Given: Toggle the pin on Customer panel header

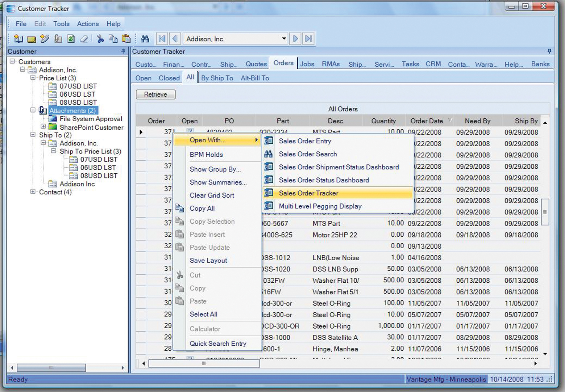Looking at the screenshot, I should tap(123, 51).
